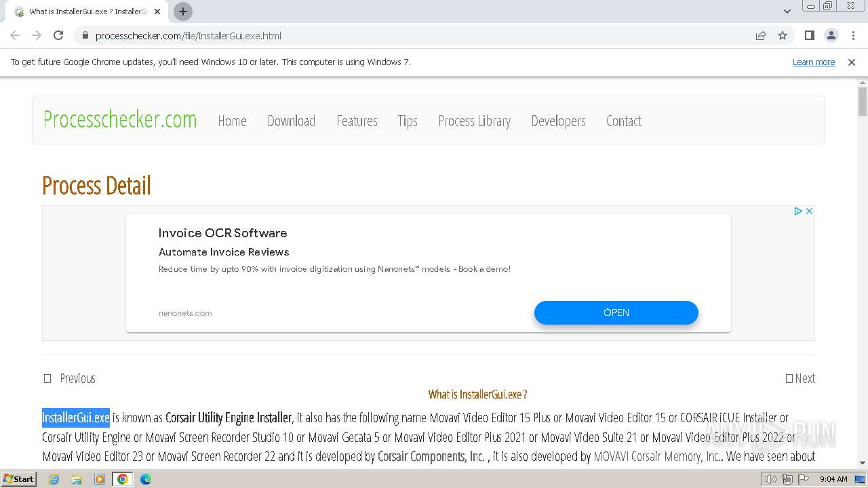Click the scrollbar down arrow
The width and height of the screenshot is (868, 488).
click(x=863, y=463)
